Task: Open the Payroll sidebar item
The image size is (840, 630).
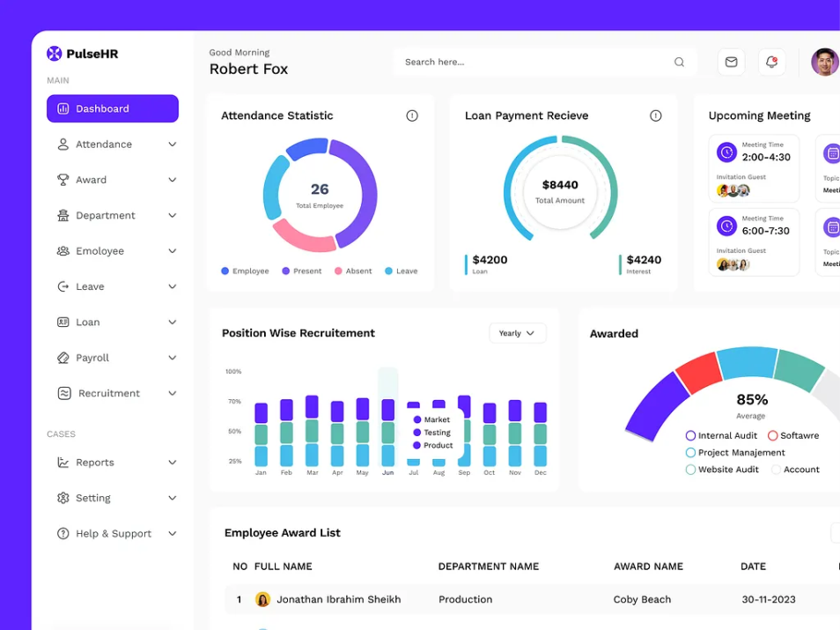Action: [x=113, y=358]
